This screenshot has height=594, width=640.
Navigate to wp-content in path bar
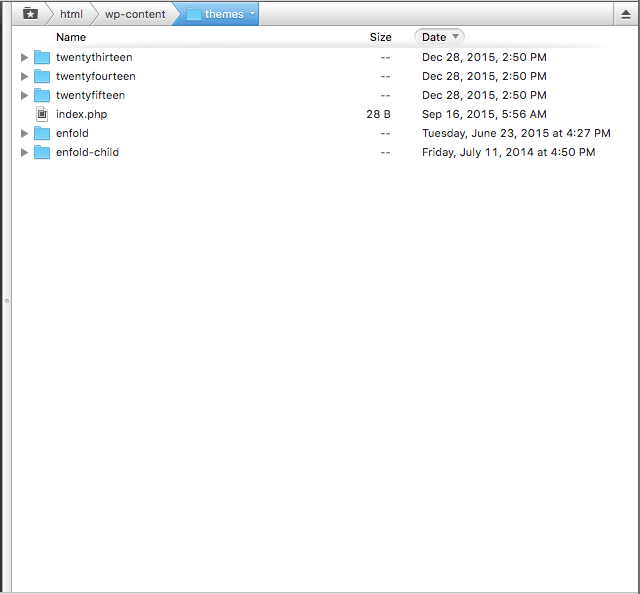(135, 14)
